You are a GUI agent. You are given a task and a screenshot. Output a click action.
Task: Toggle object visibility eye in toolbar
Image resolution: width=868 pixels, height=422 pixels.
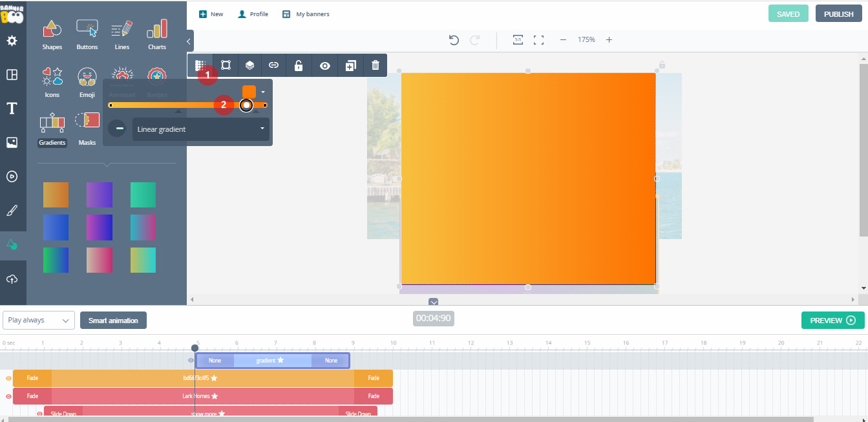coord(325,65)
